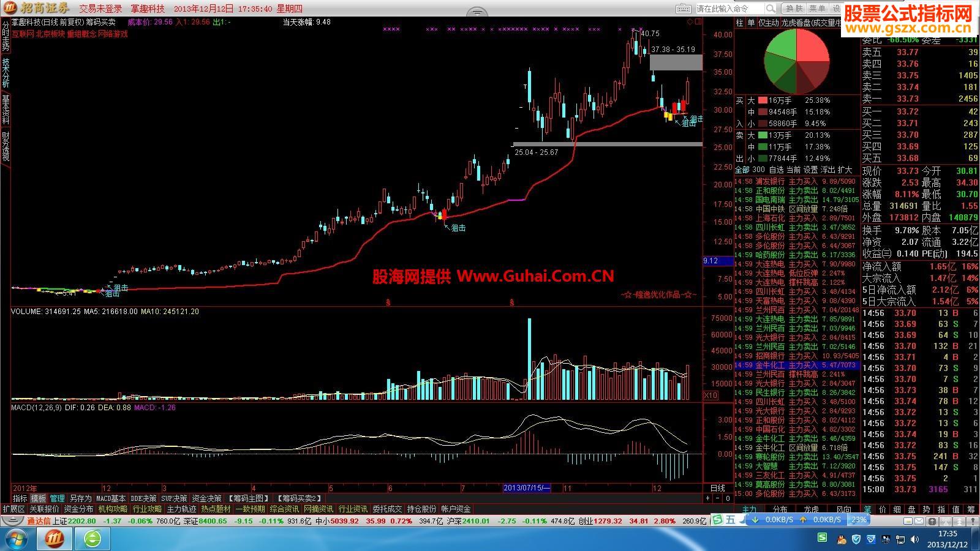The image size is (980, 551).
Task: Open the 菜单 menu button
Action: pyautogui.click(x=817, y=9)
